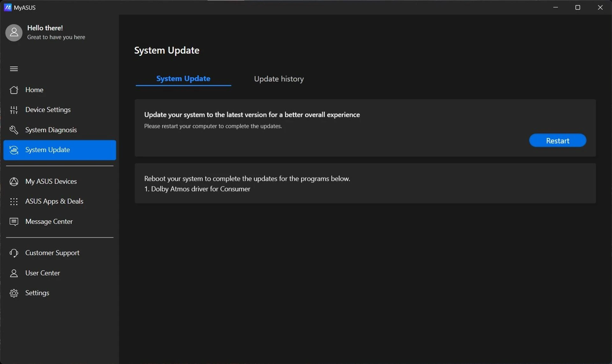Click the My ASUS Devices icon
612x364 pixels.
pyautogui.click(x=14, y=182)
